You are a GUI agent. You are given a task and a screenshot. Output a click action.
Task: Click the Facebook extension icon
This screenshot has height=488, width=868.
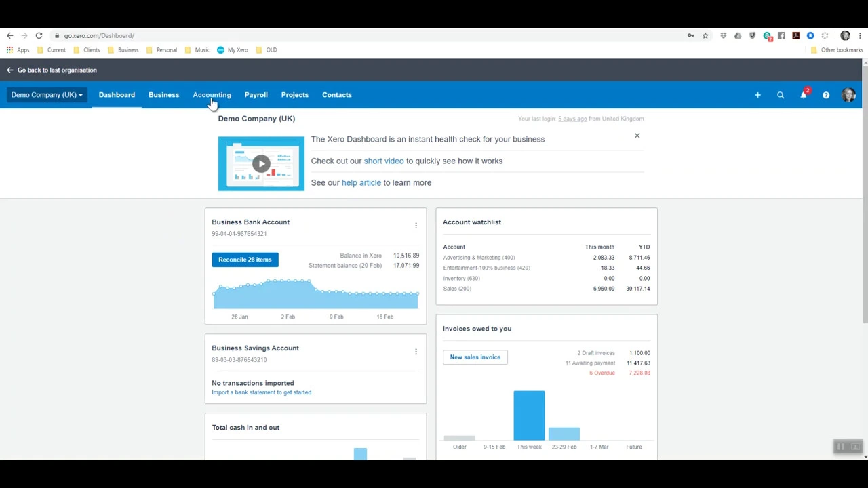781,35
